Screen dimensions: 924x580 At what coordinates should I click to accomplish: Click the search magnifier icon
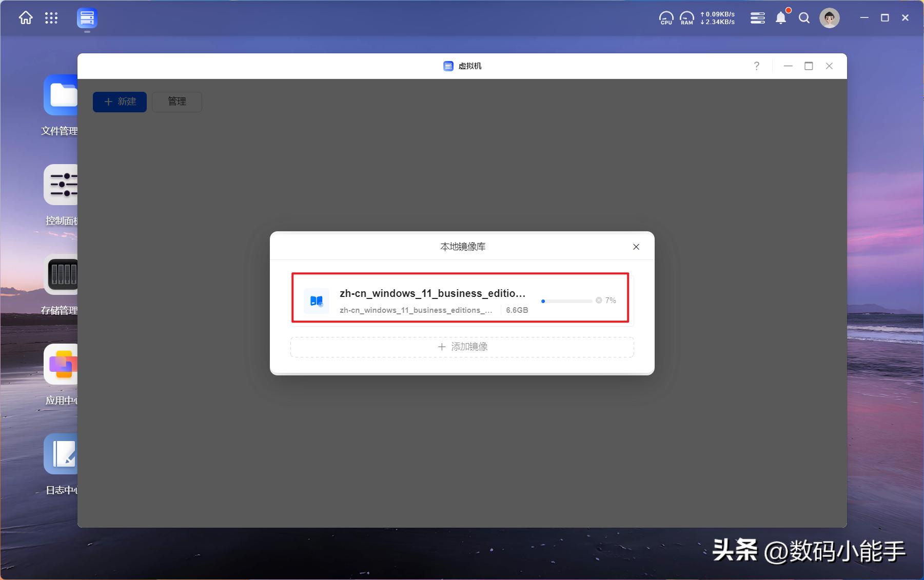pyautogui.click(x=804, y=18)
